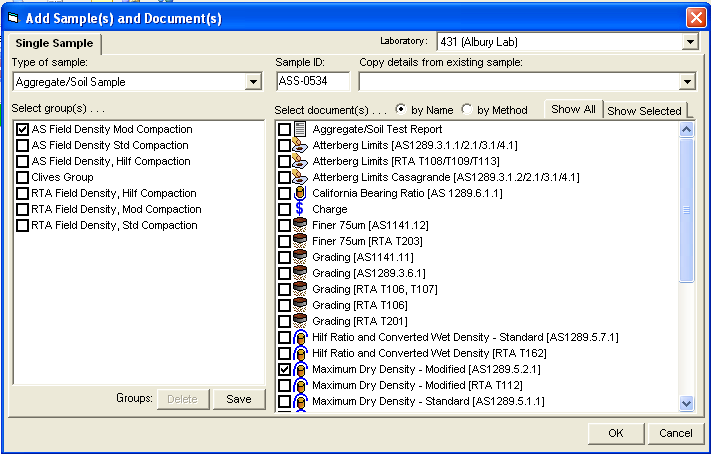Expand the Type of sample dropdown
The image size is (711, 454).
click(254, 82)
